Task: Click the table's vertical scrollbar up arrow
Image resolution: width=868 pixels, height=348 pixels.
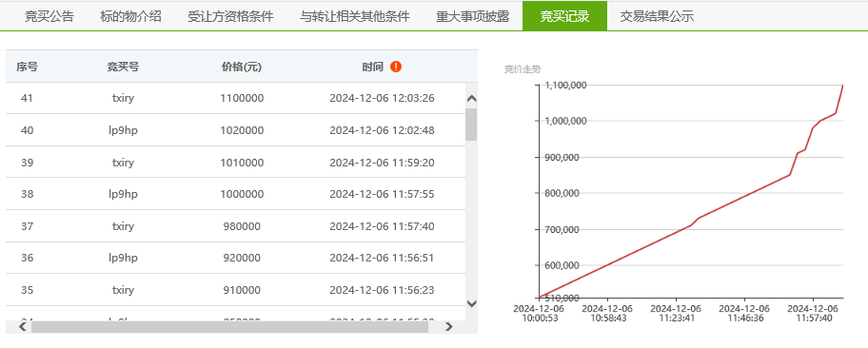Action: click(472, 99)
